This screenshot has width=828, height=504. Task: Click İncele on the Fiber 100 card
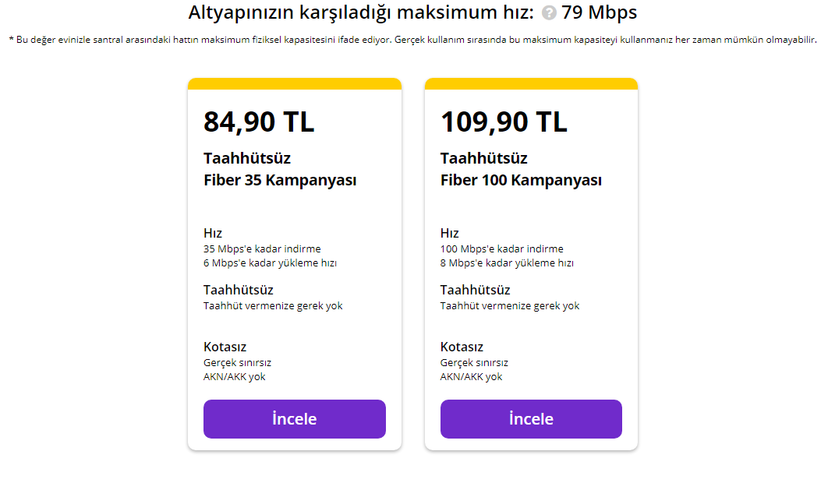pos(531,418)
